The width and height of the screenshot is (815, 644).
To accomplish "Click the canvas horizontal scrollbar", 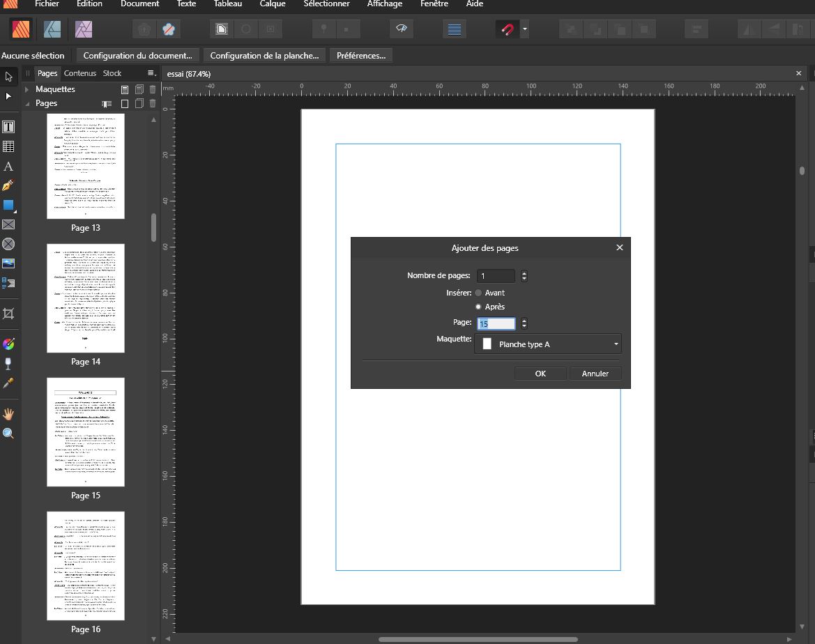I will point(478,639).
